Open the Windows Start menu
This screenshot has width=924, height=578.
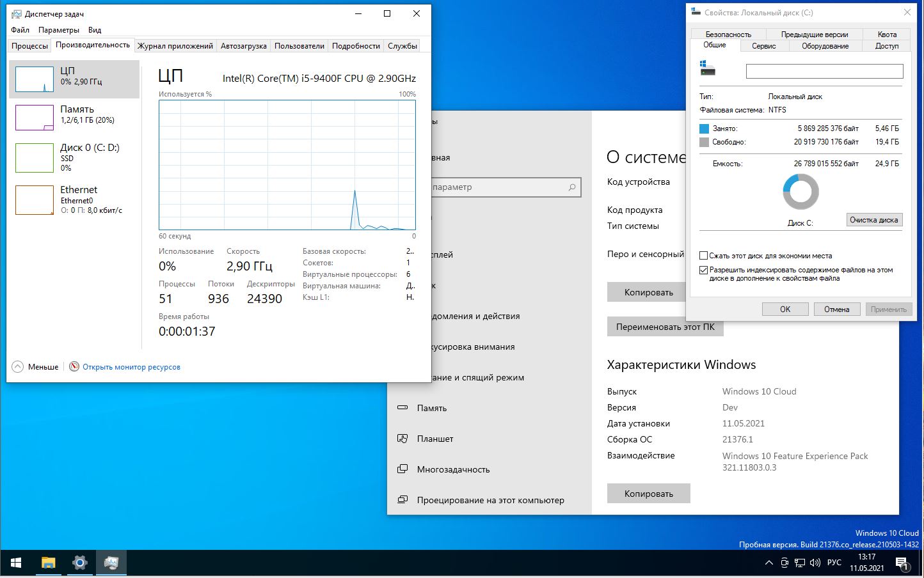(16, 563)
